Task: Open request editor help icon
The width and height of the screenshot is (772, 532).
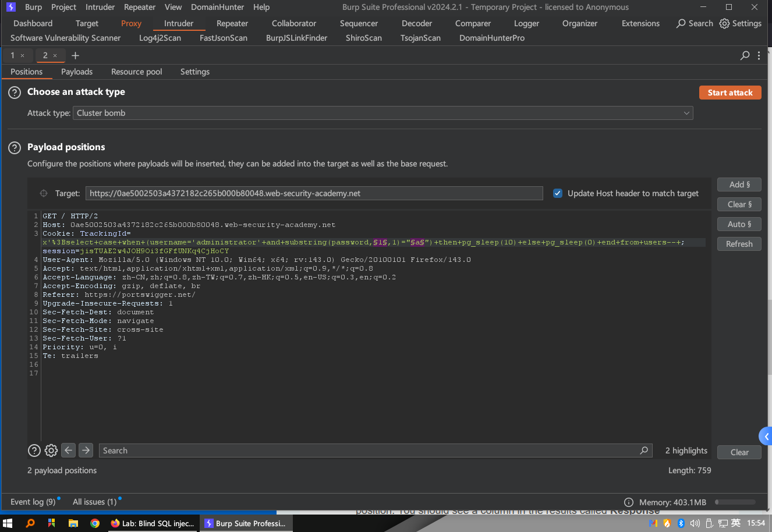Action: (x=34, y=451)
